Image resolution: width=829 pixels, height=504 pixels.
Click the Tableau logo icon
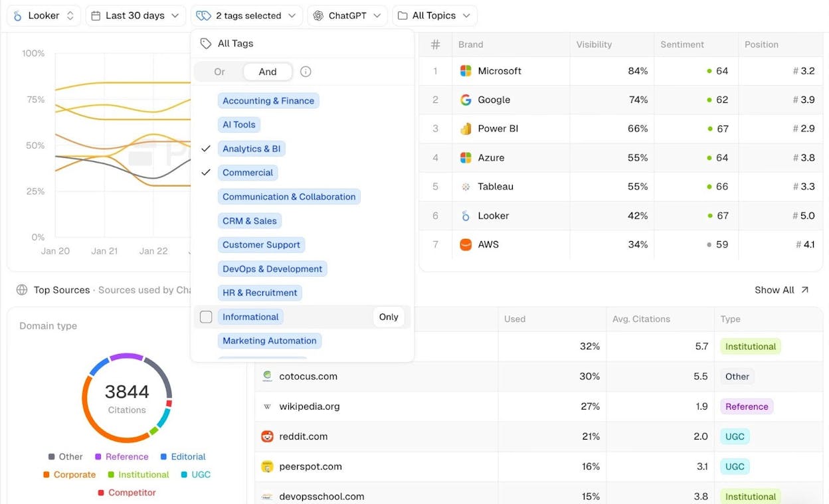point(466,187)
